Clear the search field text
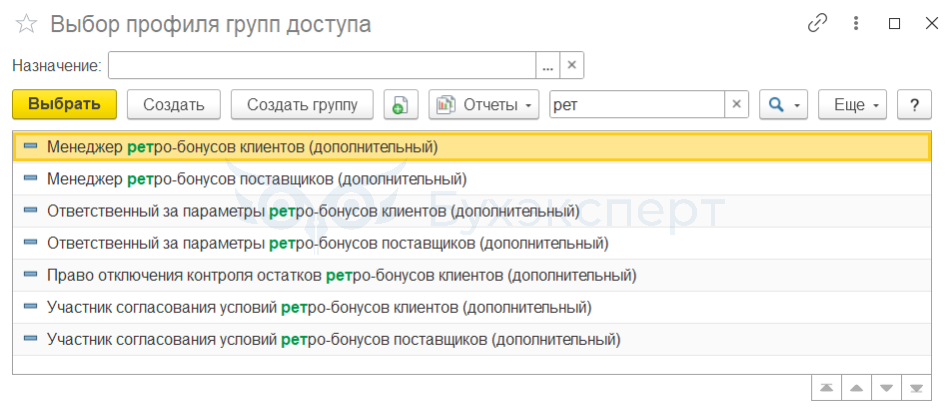The image size is (950, 412). [x=737, y=105]
